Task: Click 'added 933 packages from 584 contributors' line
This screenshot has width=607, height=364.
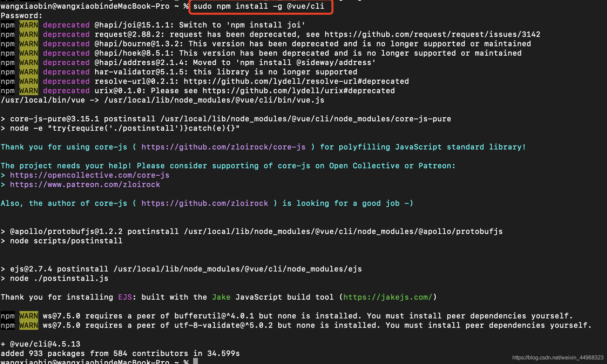Action: point(120,354)
